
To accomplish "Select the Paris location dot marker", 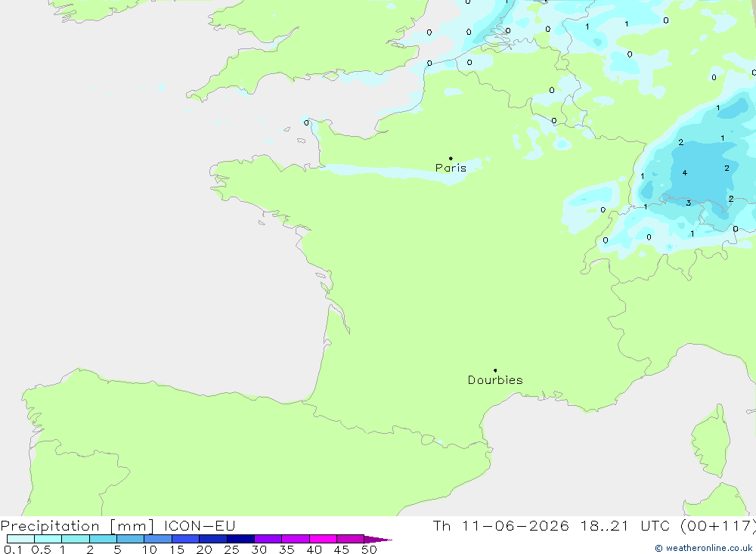I will [451, 158].
